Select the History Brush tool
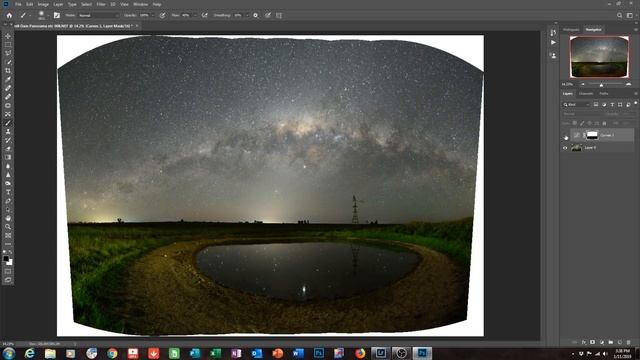The width and height of the screenshot is (640, 360). coord(8,140)
